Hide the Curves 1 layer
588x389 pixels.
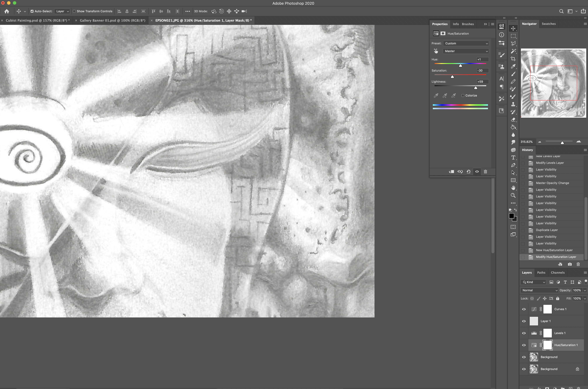(524, 309)
